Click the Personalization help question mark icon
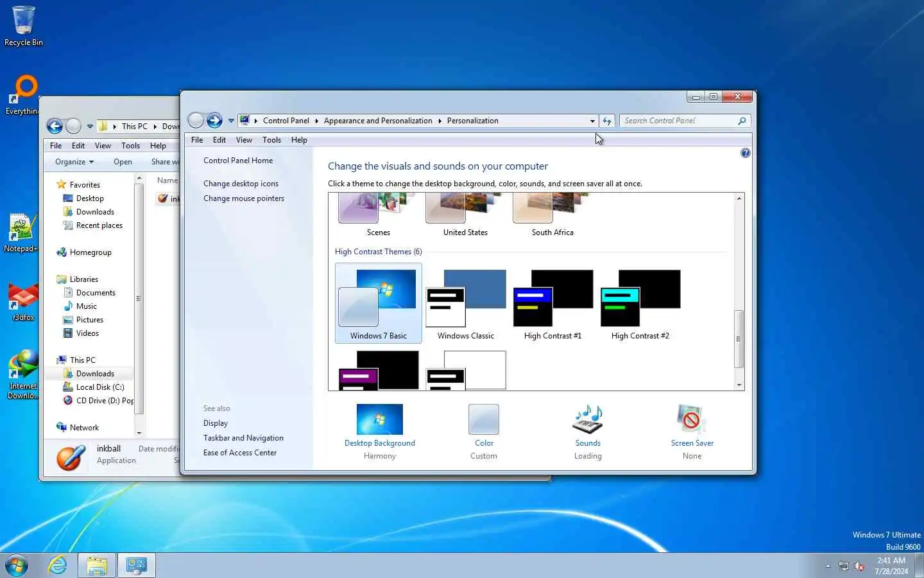 click(745, 153)
